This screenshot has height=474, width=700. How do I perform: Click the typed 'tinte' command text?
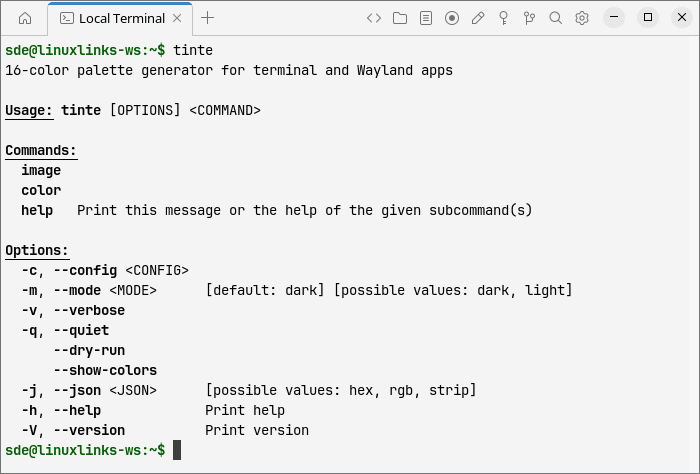coord(193,50)
